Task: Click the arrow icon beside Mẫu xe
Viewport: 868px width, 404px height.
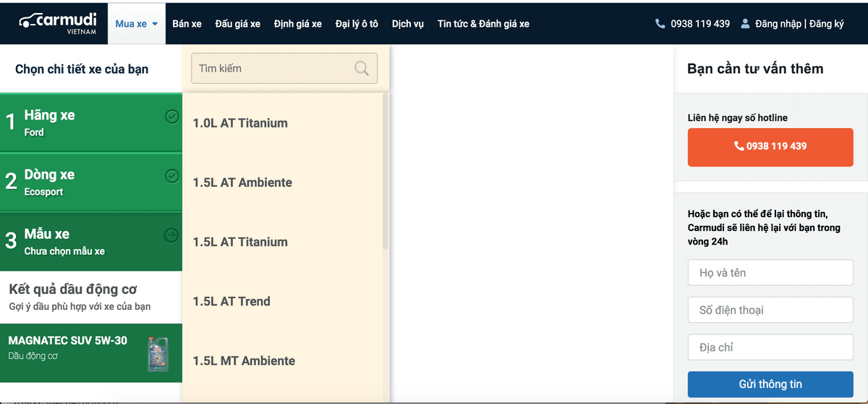Action: 172,235
